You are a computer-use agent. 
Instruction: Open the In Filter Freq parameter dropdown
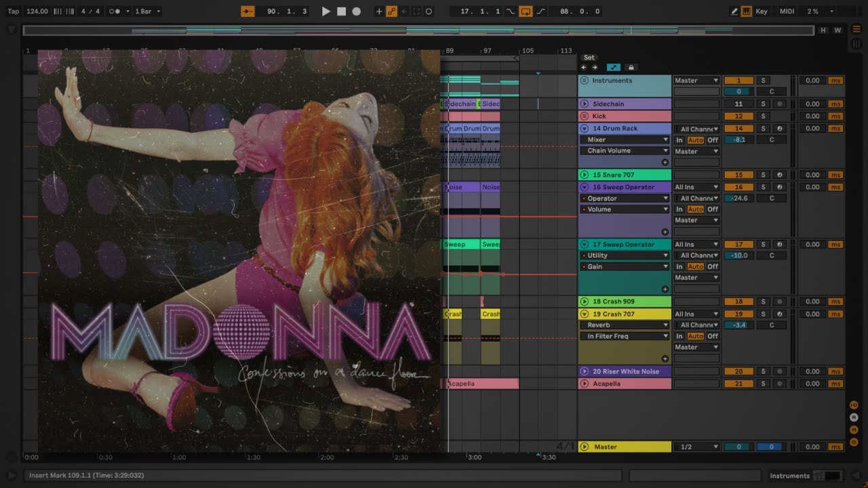click(x=625, y=336)
